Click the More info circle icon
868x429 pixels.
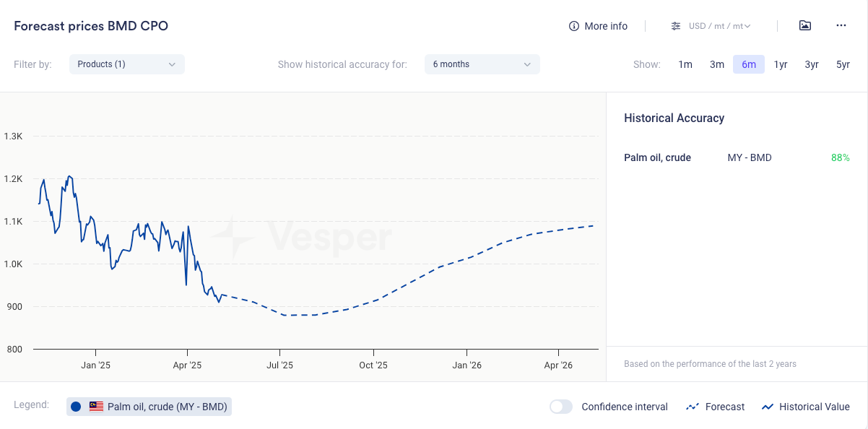[574, 26]
